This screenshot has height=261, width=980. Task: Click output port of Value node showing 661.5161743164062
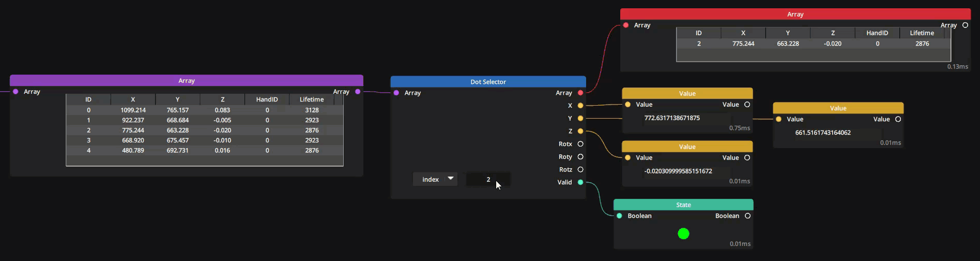[x=898, y=119]
